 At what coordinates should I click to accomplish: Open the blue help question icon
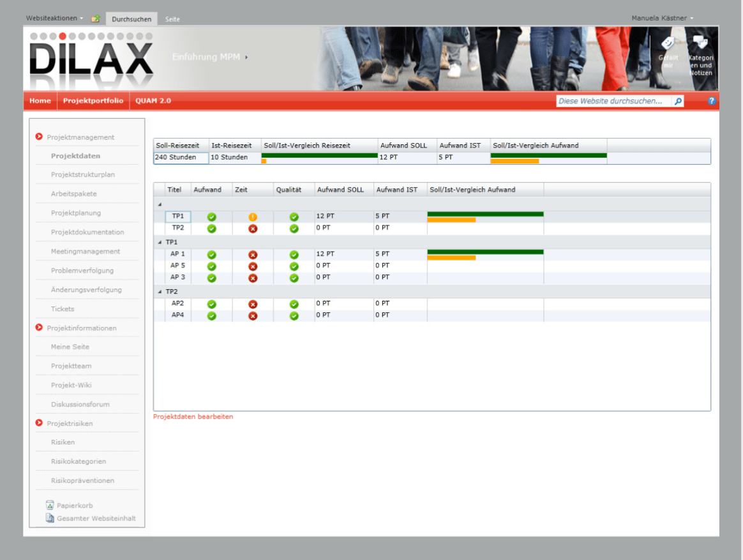click(712, 101)
